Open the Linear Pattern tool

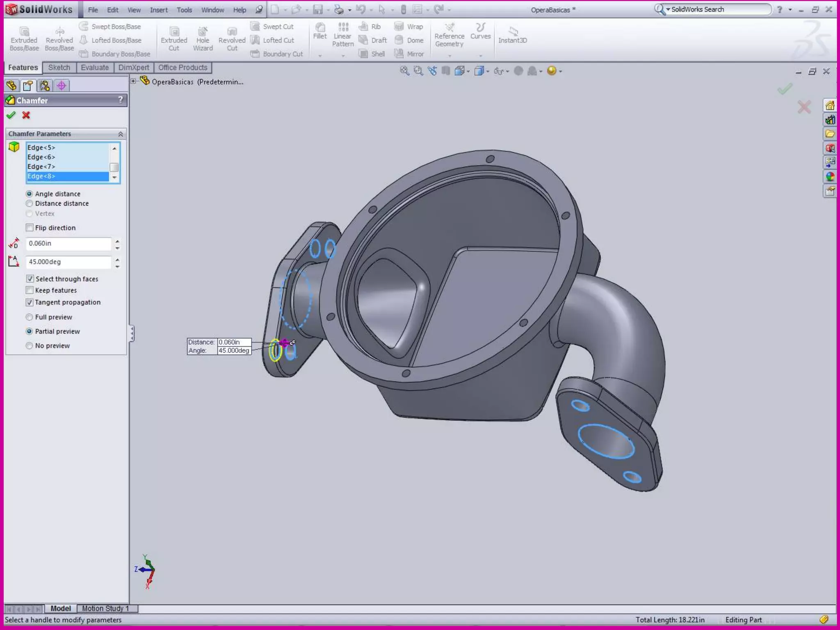pos(343,28)
